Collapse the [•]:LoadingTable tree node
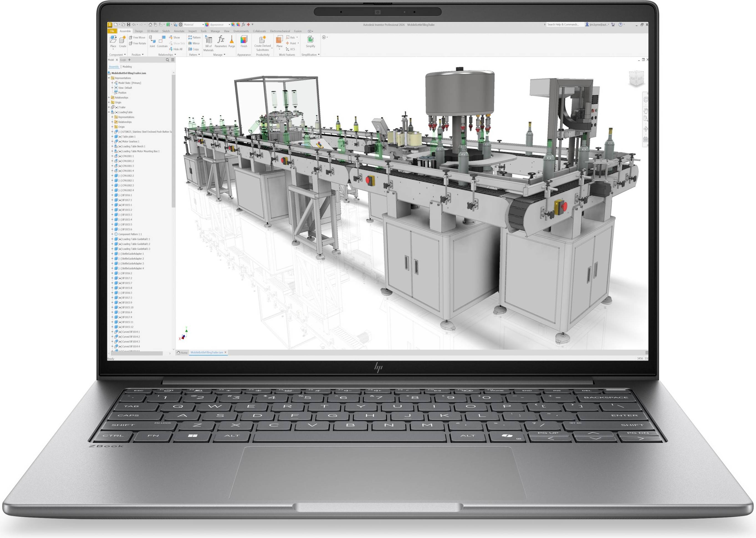Image resolution: width=756 pixels, height=538 pixels. (x=109, y=112)
